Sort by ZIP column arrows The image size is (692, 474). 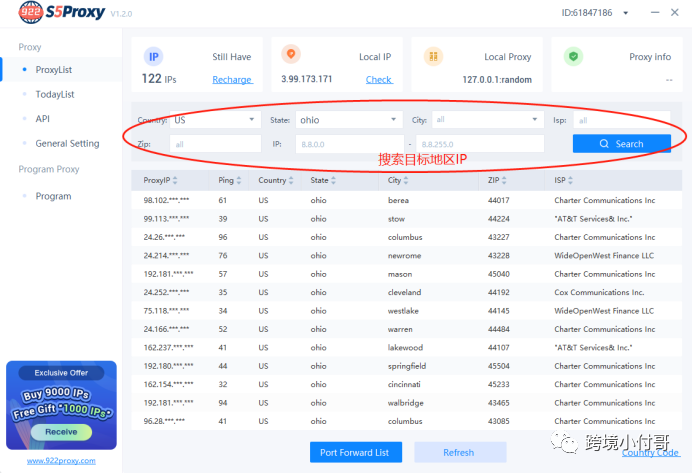504,180
